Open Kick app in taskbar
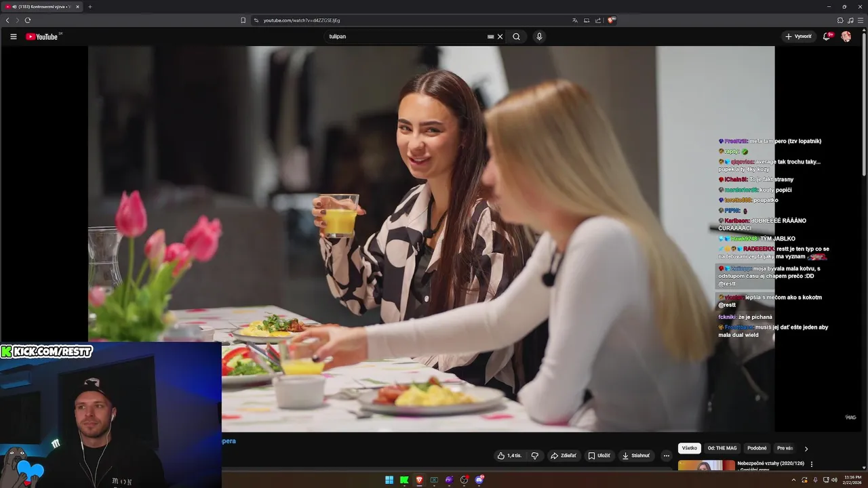This screenshot has width=868, height=488. 404,480
